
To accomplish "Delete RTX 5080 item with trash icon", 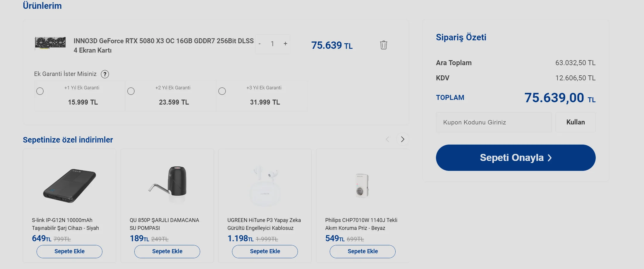I will (x=383, y=45).
